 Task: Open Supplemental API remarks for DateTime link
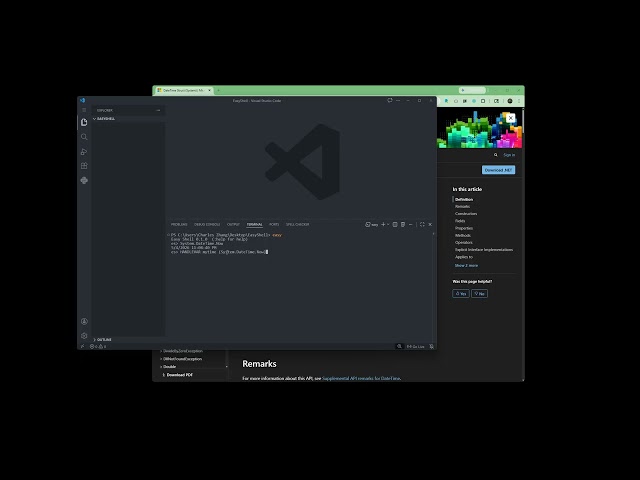tap(361, 378)
